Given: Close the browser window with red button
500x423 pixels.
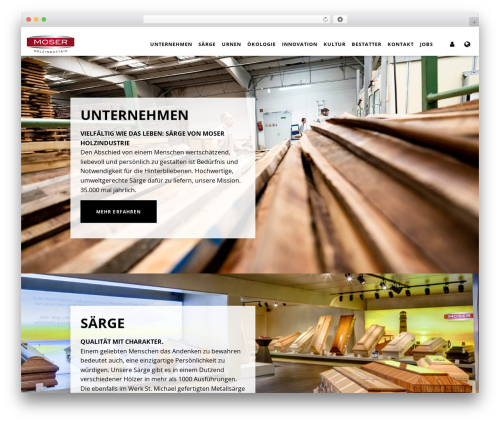Looking at the screenshot, I should 29,20.
